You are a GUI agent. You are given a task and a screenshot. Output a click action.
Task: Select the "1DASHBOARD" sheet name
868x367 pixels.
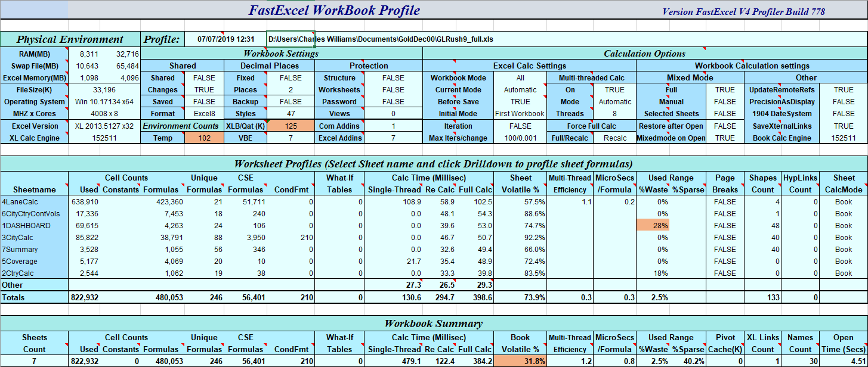coord(34,225)
